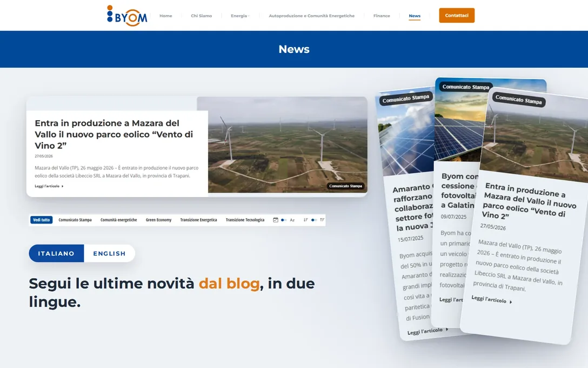Switch language to ENGLISH
Screen dimensions: 588x368
109,253
